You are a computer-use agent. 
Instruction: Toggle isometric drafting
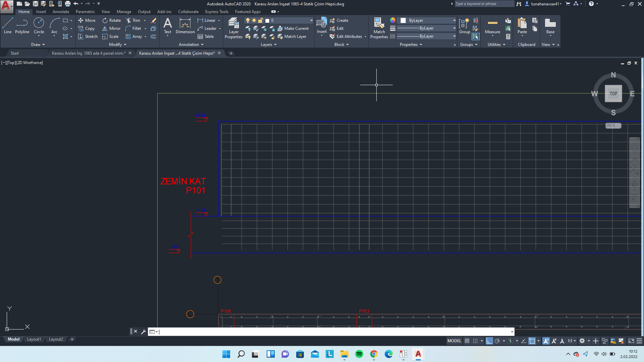[x=510, y=341]
